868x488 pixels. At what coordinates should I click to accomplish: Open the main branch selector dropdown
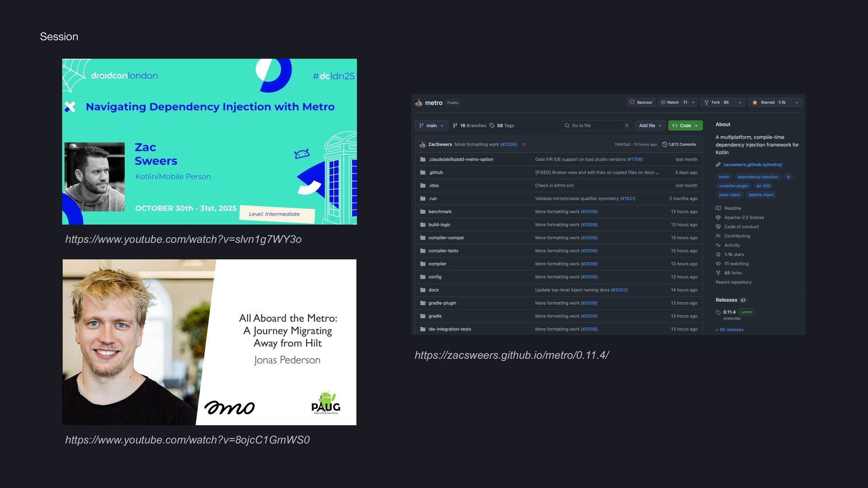tap(431, 126)
